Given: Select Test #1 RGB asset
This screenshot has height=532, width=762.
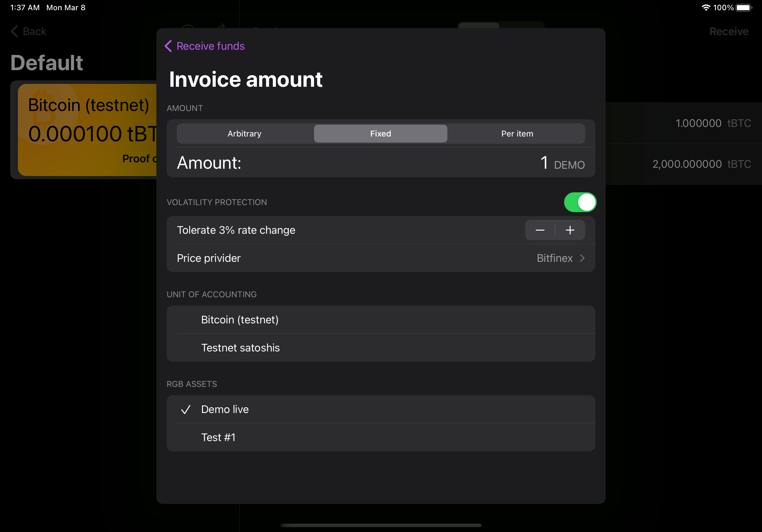Looking at the screenshot, I should (381, 437).
